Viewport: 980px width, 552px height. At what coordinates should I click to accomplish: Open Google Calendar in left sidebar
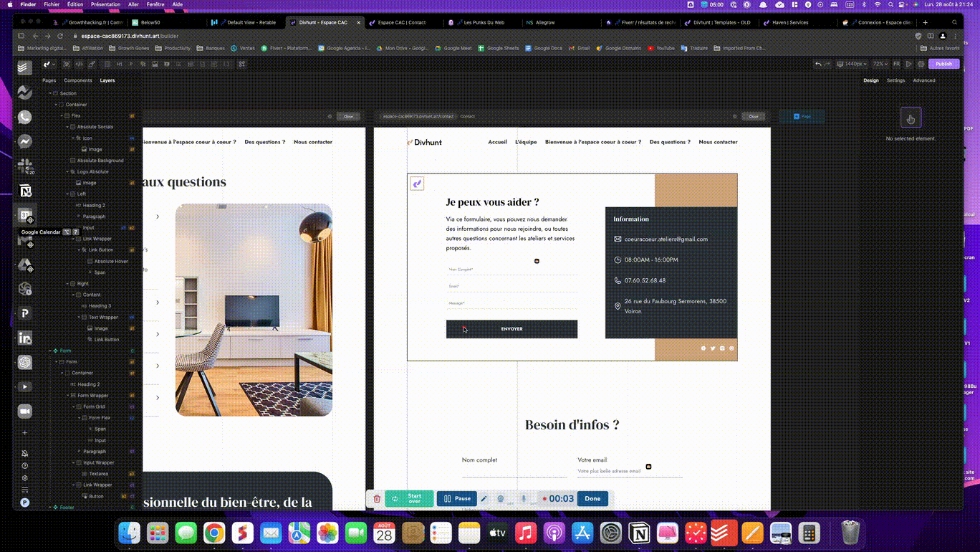(x=25, y=215)
